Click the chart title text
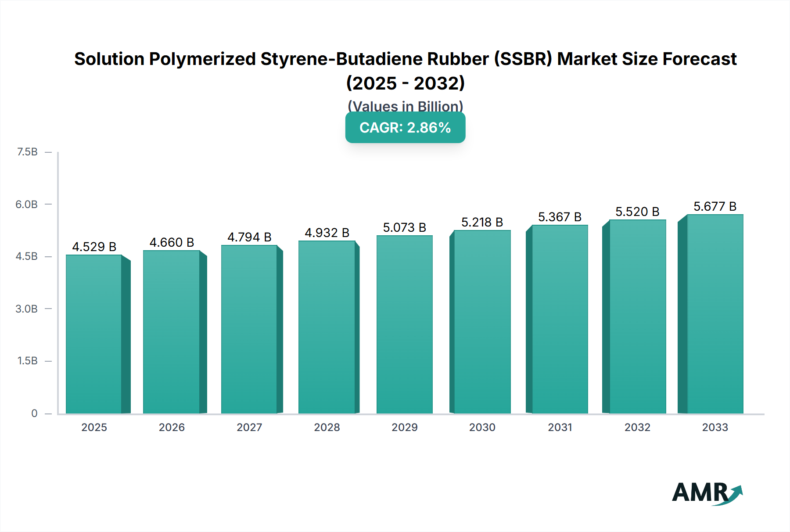 (x=405, y=59)
